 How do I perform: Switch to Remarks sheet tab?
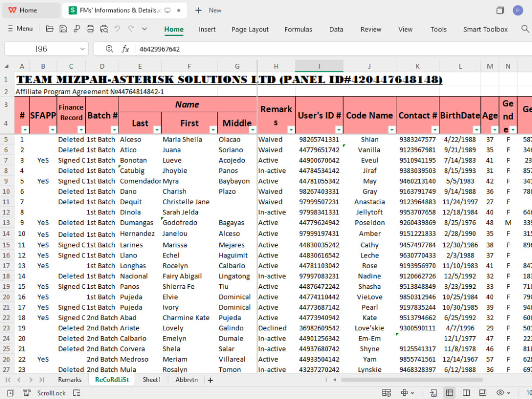70,380
